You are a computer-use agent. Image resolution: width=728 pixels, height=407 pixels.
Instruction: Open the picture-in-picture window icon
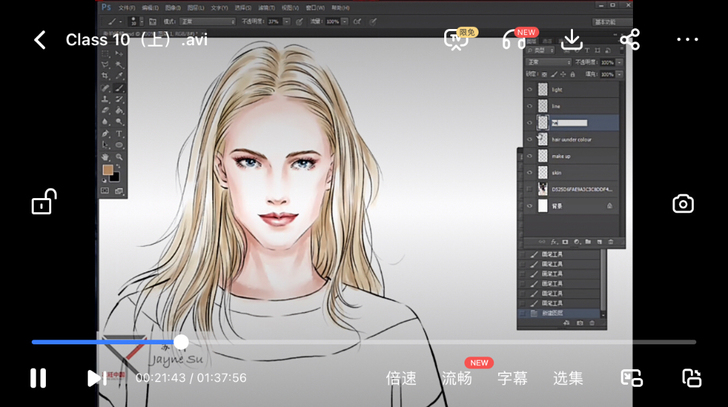point(632,378)
